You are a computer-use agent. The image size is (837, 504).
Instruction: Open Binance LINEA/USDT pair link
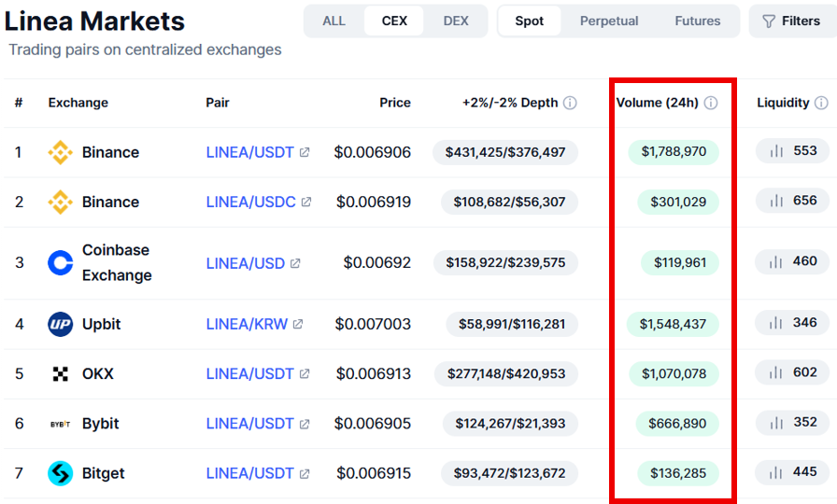(249, 152)
